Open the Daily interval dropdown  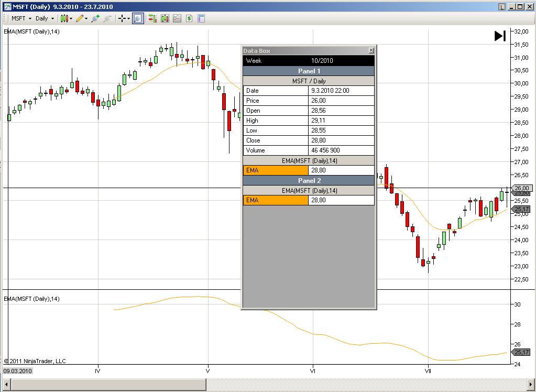click(45, 18)
